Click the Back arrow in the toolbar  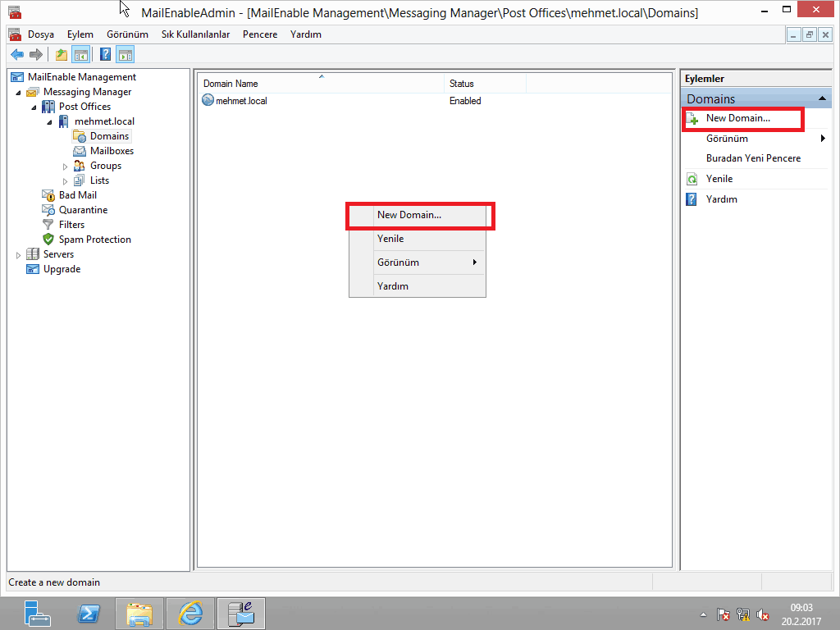point(16,55)
